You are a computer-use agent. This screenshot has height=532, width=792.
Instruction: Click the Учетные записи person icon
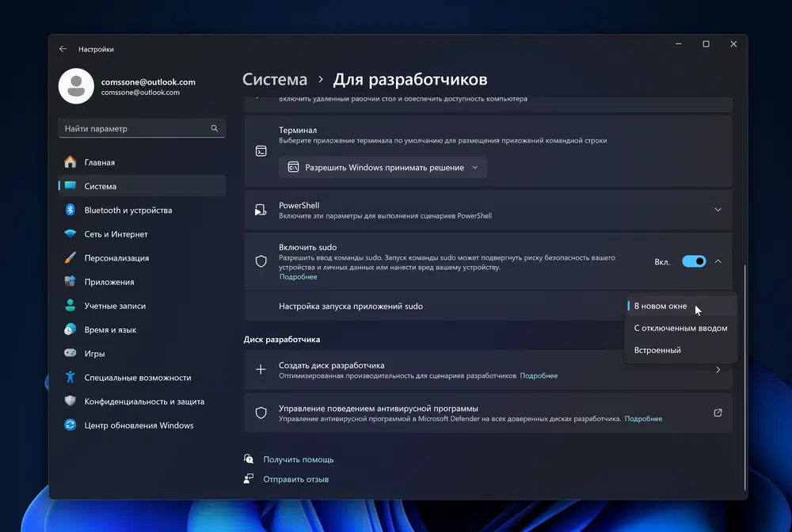tap(70, 306)
